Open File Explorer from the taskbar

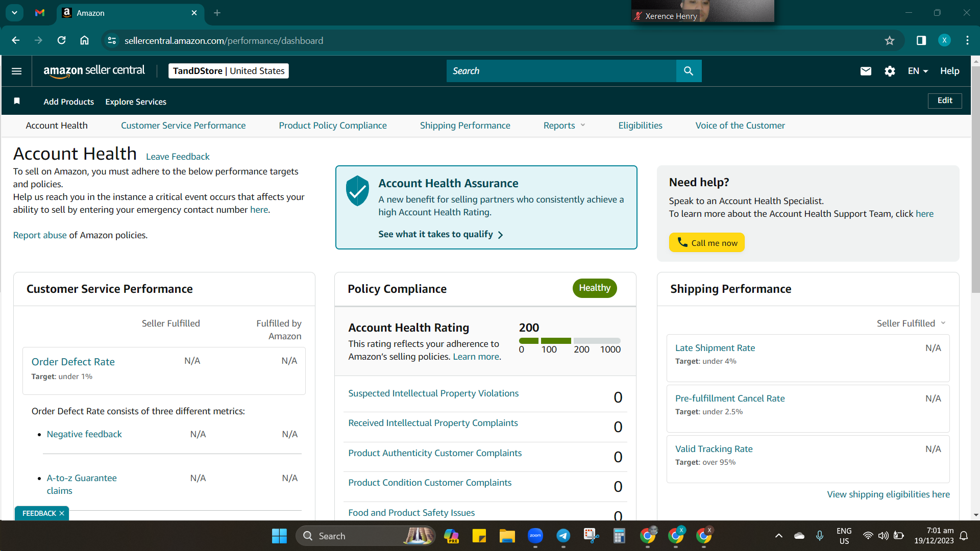(507, 536)
